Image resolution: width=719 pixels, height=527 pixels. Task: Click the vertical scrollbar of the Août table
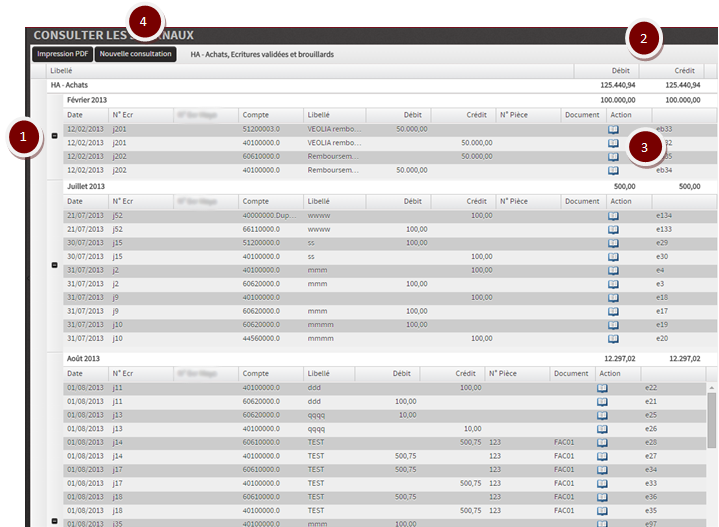pos(711,418)
